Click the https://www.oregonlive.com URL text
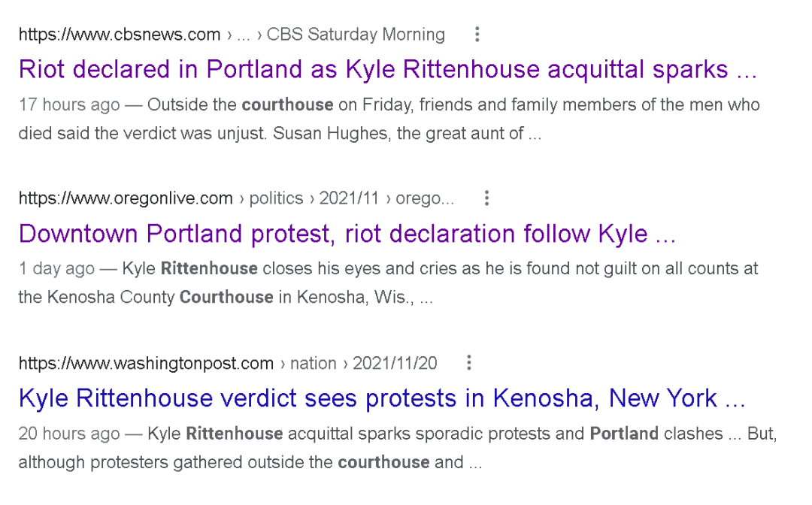This screenshot has width=812, height=505. coord(126,198)
